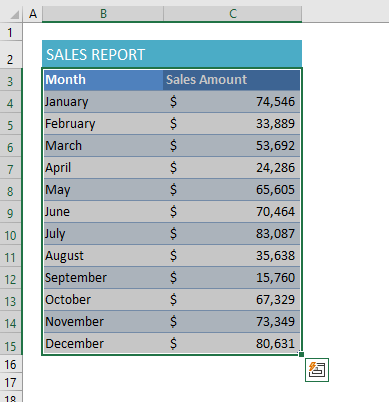Select row 16 header
Screen dimensions: 389x402
(x=11, y=364)
